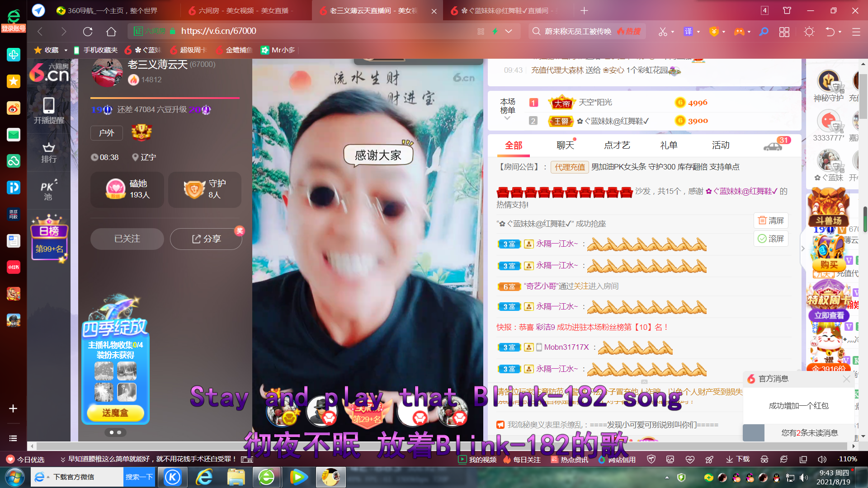Image resolution: width=868 pixels, height=488 pixels.
Task: Open the zoom level 110% control
Action: coord(848,459)
